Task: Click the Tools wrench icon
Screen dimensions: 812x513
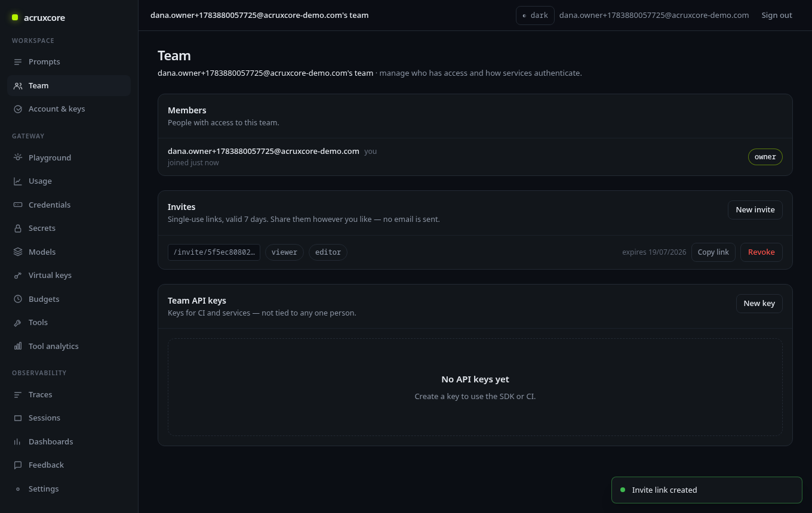Action: pyautogui.click(x=18, y=323)
